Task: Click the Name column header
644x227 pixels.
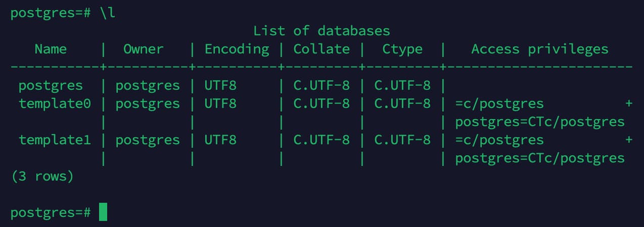Action: pyautogui.click(x=51, y=49)
